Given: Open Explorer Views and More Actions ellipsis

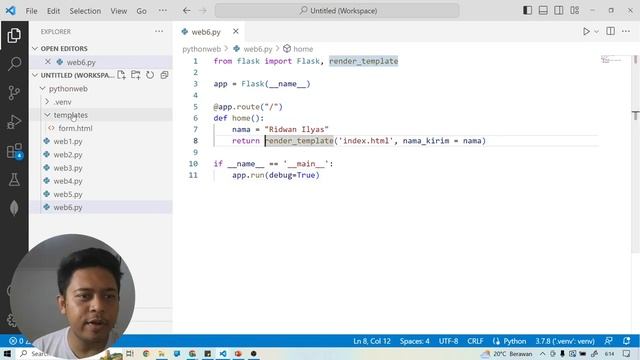Looking at the screenshot, I should coord(159,31).
